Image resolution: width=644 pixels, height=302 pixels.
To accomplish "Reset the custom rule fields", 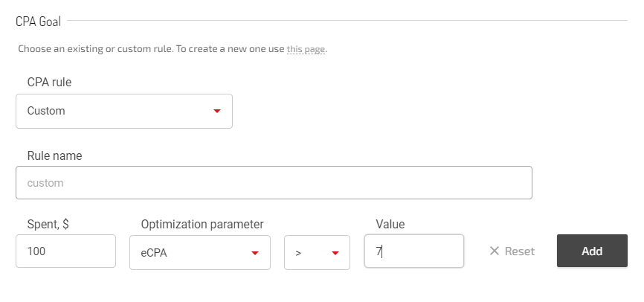I will click(x=512, y=251).
